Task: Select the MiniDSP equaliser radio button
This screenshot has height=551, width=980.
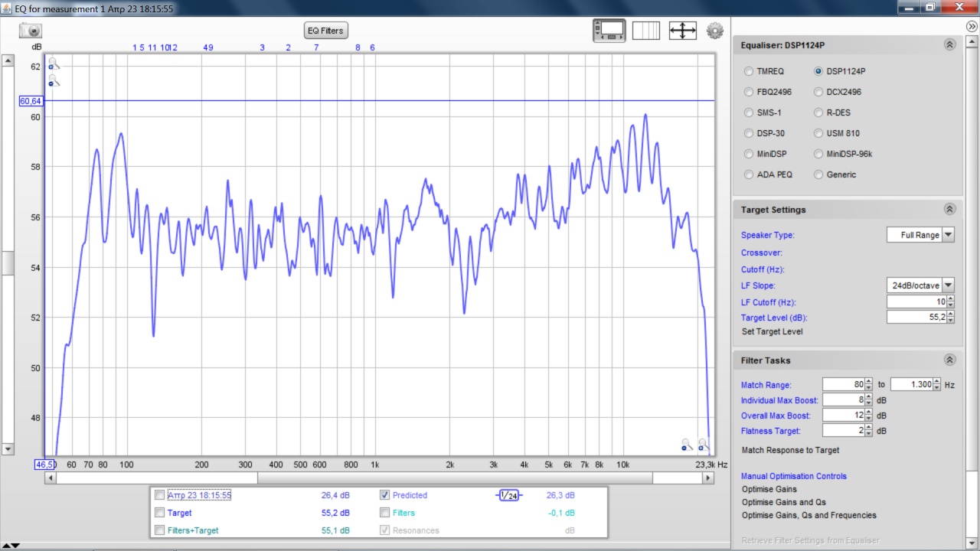Action: pyautogui.click(x=749, y=154)
